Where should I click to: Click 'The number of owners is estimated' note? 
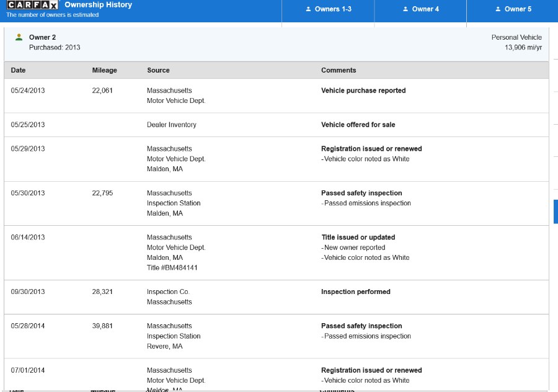52,15
